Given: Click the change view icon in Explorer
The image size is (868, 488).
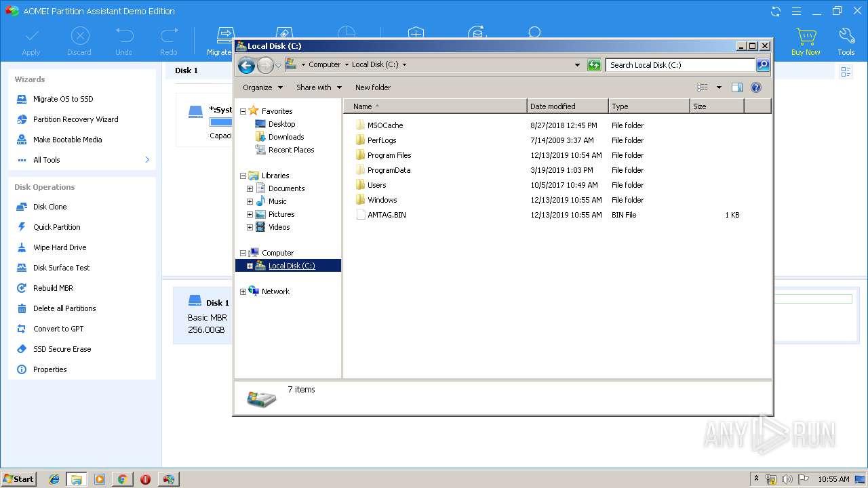Looking at the screenshot, I should (703, 87).
